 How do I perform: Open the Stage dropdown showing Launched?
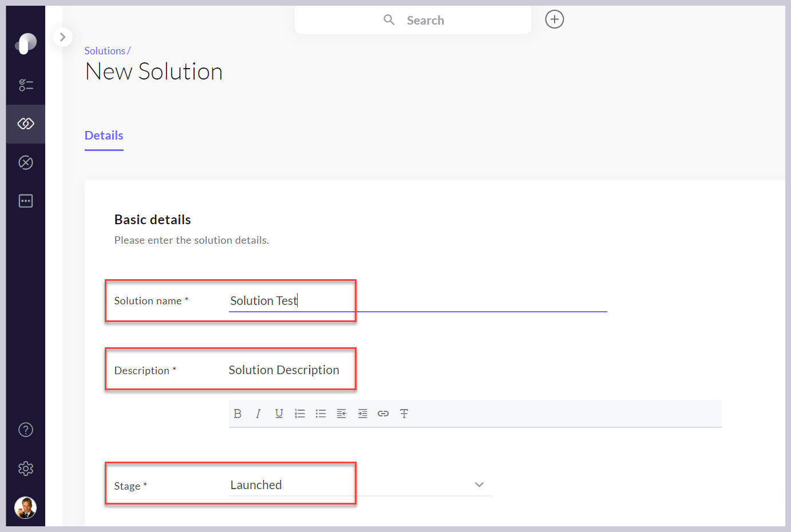pos(361,485)
